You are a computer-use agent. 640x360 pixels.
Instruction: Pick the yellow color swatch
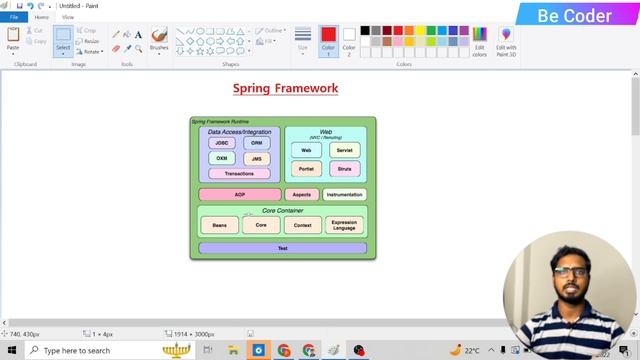pyautogui.click(x=420, y=30)
